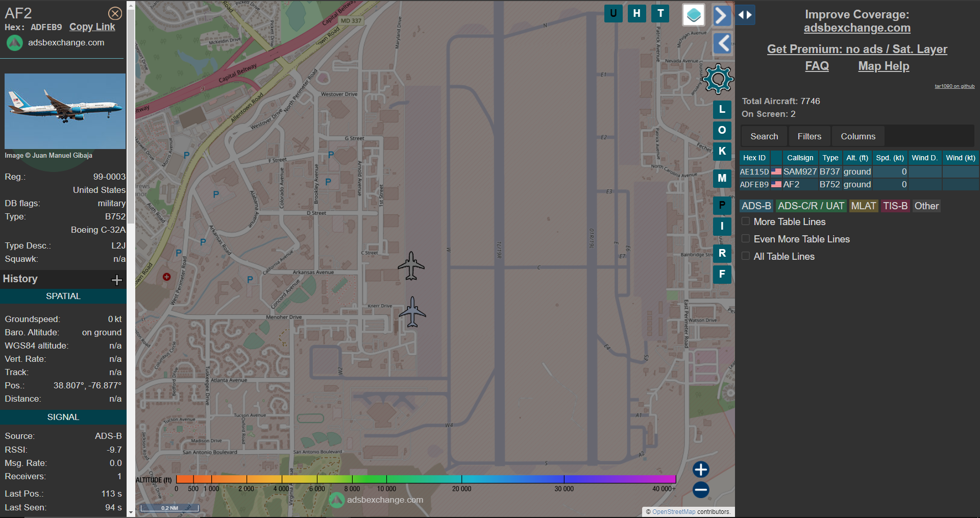Click the ADS-B source legend
This screenshot has width=980, height=518.
(x=756, y=206)
